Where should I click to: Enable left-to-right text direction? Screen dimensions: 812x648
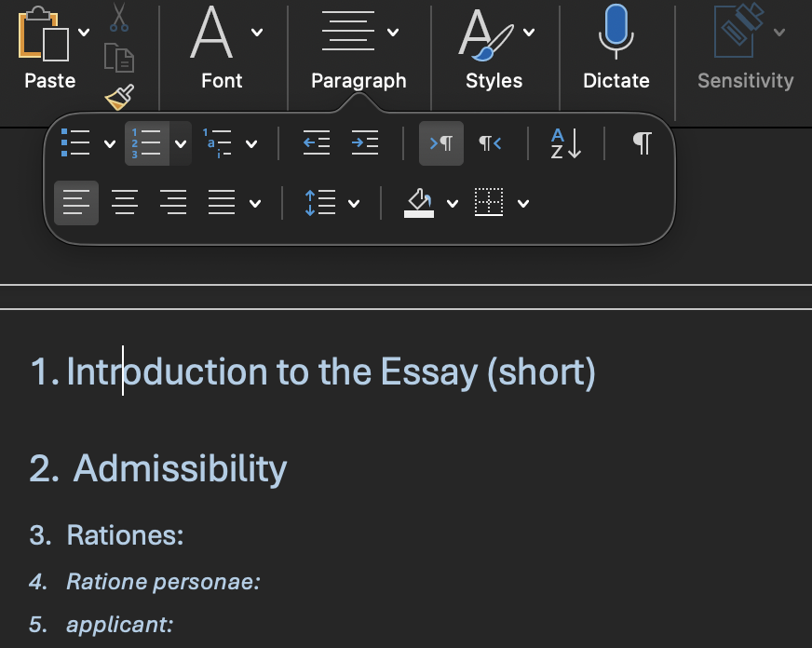pyautogui.click(x=441, y=143)
